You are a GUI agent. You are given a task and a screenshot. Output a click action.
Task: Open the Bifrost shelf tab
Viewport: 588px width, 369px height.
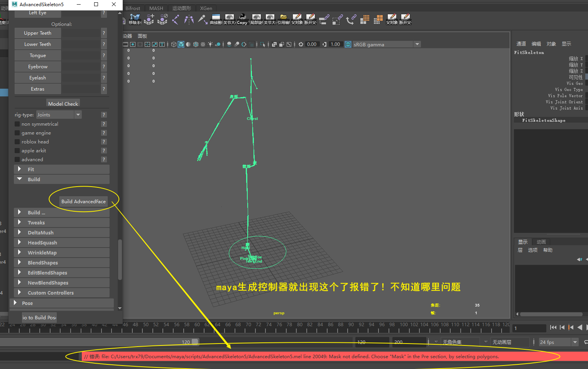pos(133,8)
